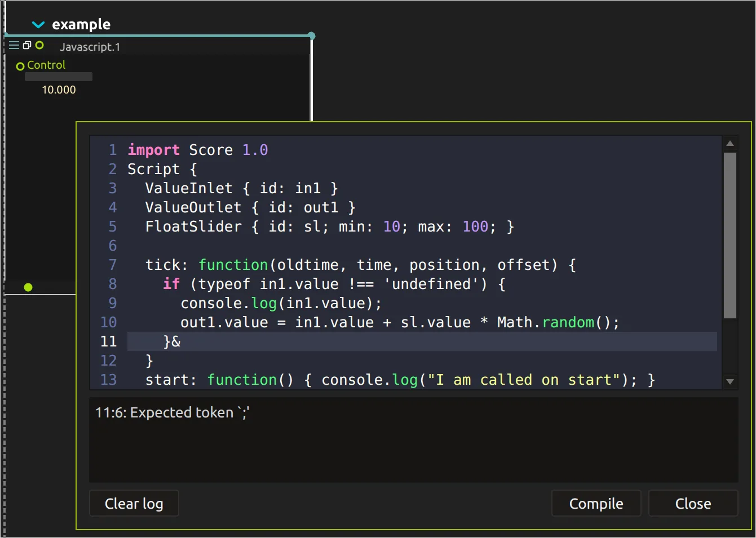Click the green port circle beside Javascript.1
Screen dimensions: 756x538
[39, 45]
